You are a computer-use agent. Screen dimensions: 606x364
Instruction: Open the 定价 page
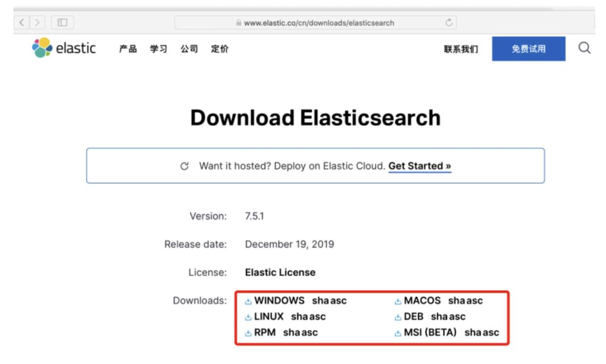pos(220,49)
